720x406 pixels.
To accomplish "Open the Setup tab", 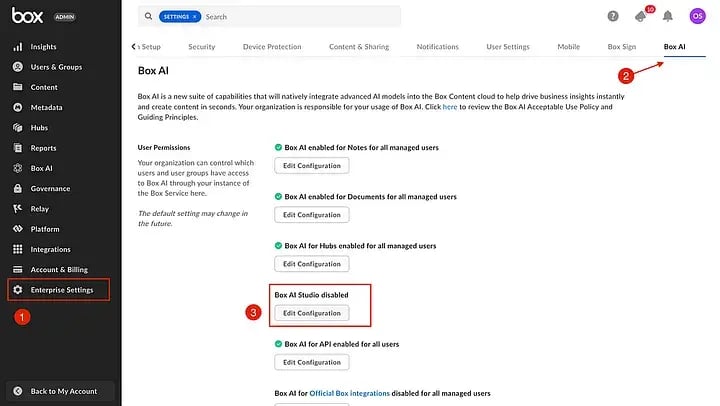I will coord(149,47).
